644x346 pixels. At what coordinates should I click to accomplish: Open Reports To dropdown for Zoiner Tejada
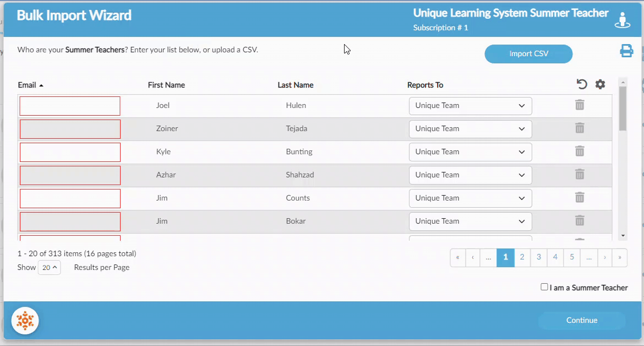(x=470, y=128)
